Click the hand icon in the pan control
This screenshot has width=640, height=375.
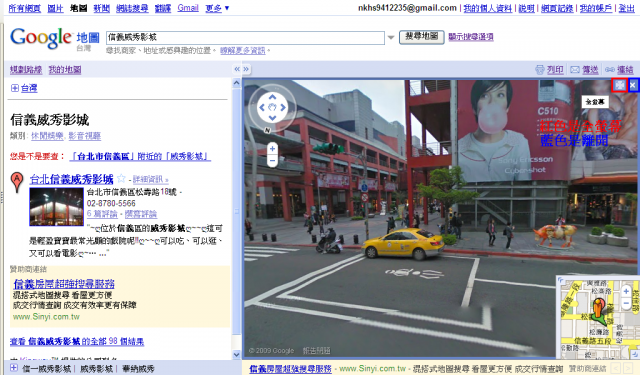tap(272, 107)
